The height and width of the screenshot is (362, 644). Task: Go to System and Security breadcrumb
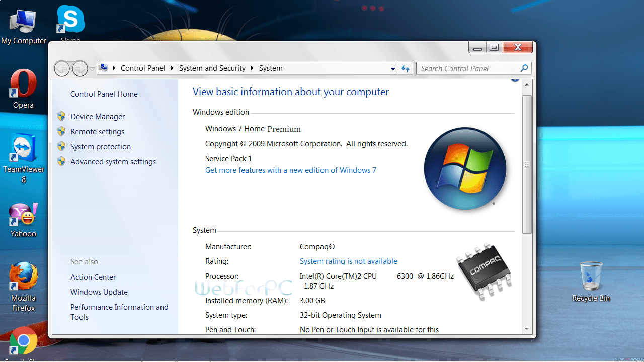[x=212, y=68]
